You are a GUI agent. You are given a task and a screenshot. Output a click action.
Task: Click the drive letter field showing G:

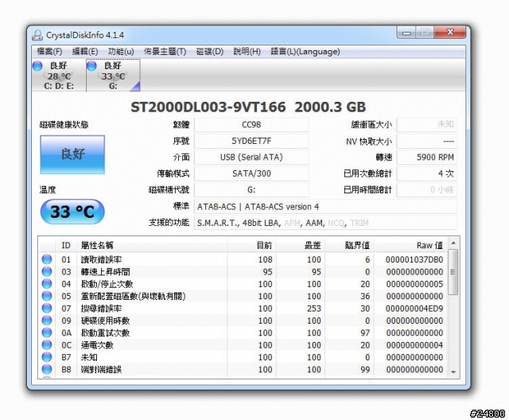click(251, 189)
